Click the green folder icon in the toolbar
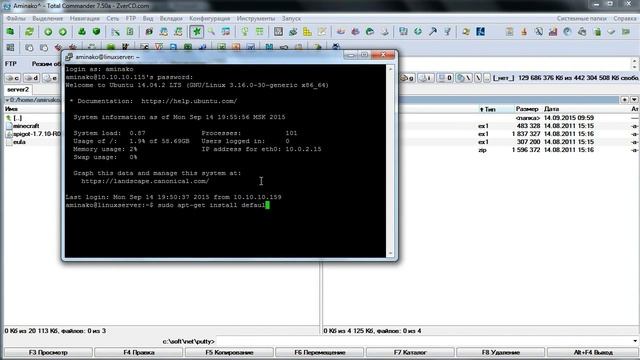640x360 pixels. click(x=10, y=32)
